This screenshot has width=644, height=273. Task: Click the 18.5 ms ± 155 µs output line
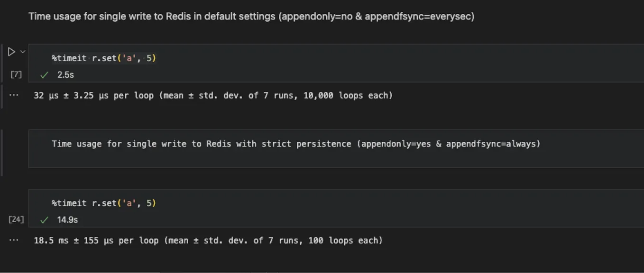click(x=208, y=240)
